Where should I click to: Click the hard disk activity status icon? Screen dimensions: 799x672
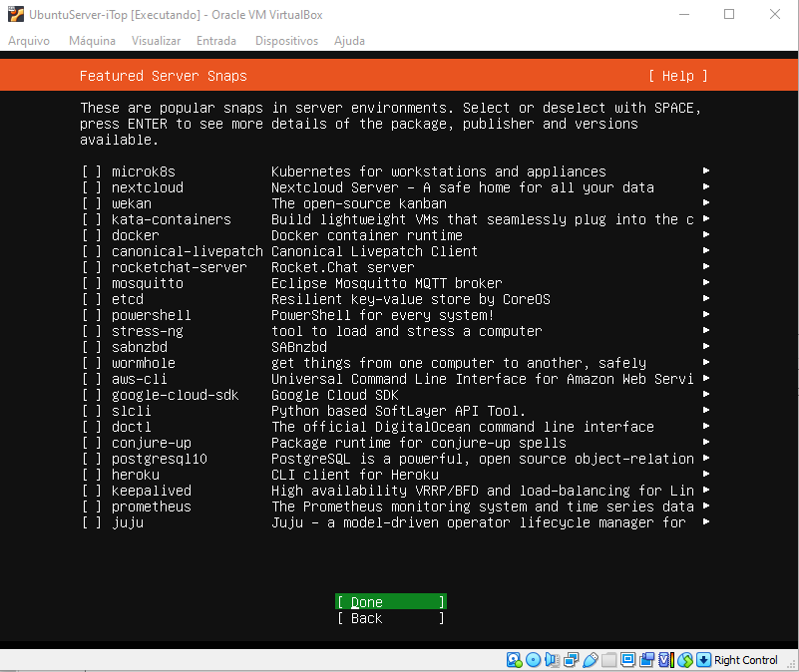pos(514,660)
